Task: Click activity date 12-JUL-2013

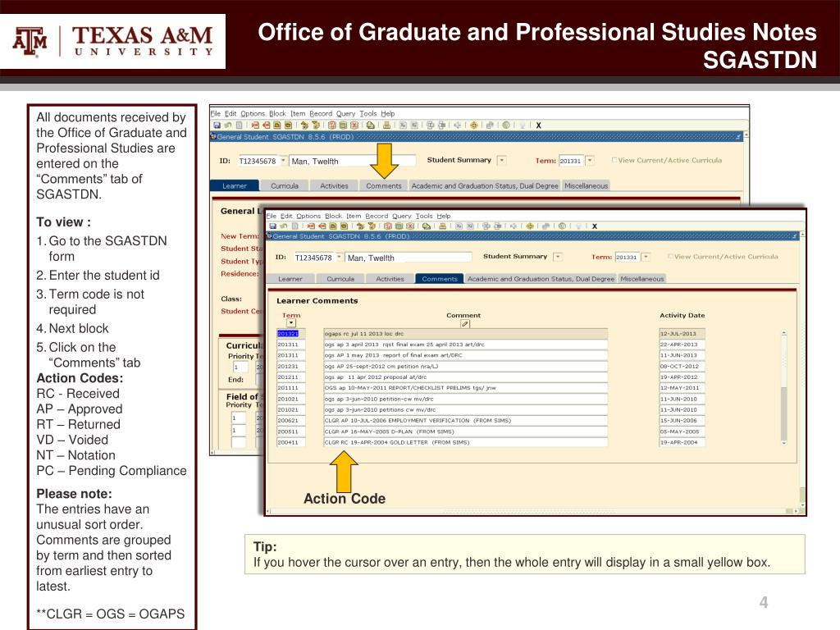Action: pyautogui.click(x=682, y=334)
